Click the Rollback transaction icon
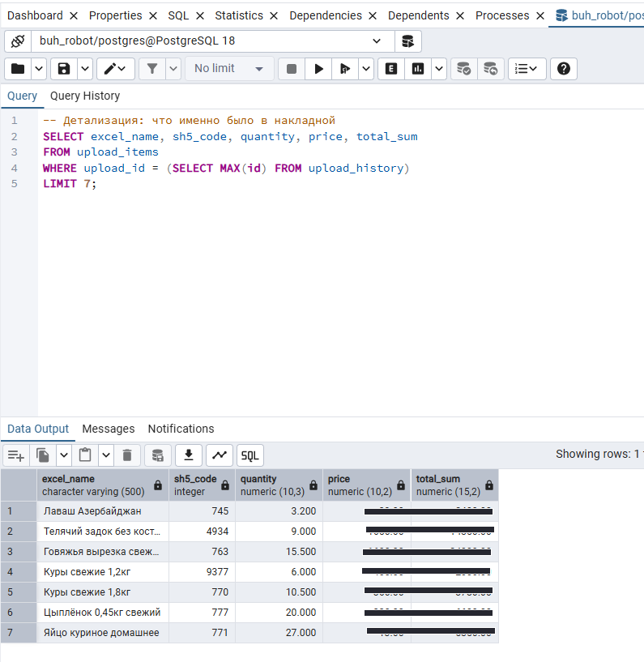This screenshot has width=644, height=662. pyautogui.click(x=490, y=69)
